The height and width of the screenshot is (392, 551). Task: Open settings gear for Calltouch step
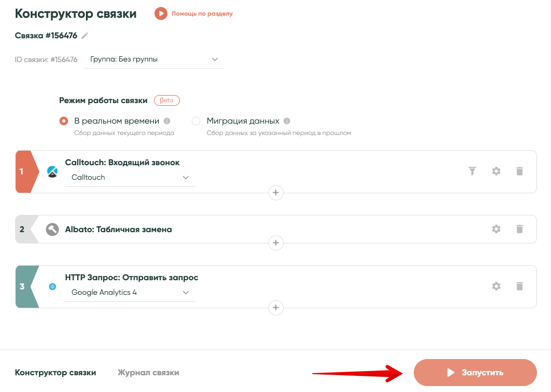coord(496,171)
